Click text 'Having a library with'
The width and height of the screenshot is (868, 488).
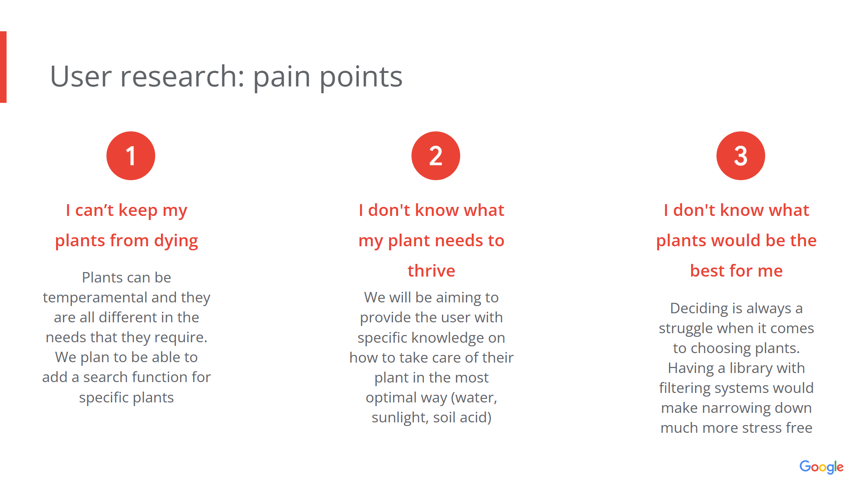click(736, 368)
